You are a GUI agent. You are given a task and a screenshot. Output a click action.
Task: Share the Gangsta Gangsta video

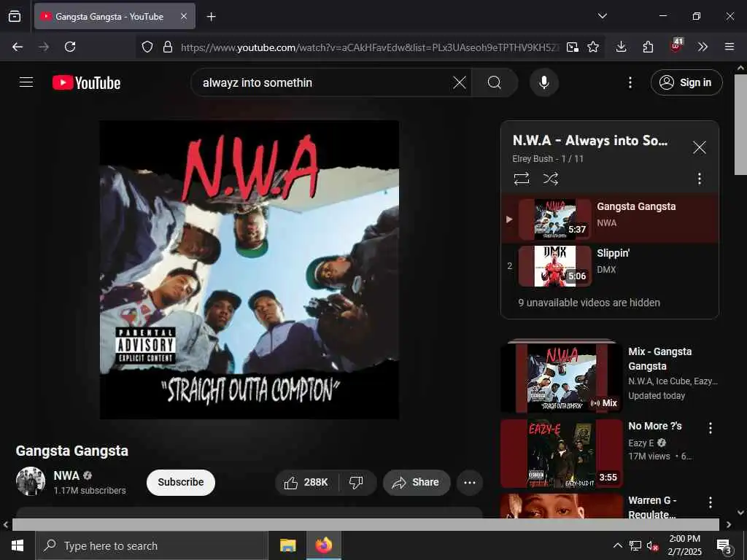click(x=417, y=483)
